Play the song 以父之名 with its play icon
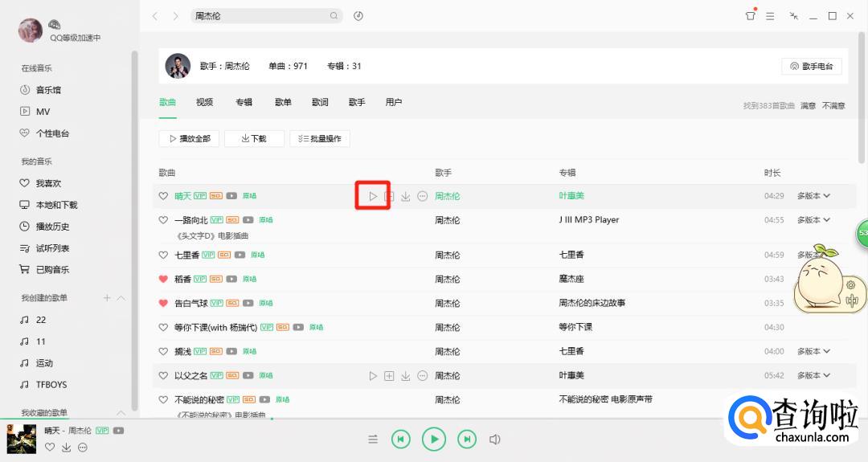The height and width of the screenshot is (462, 868). click(x=373, y=376)
